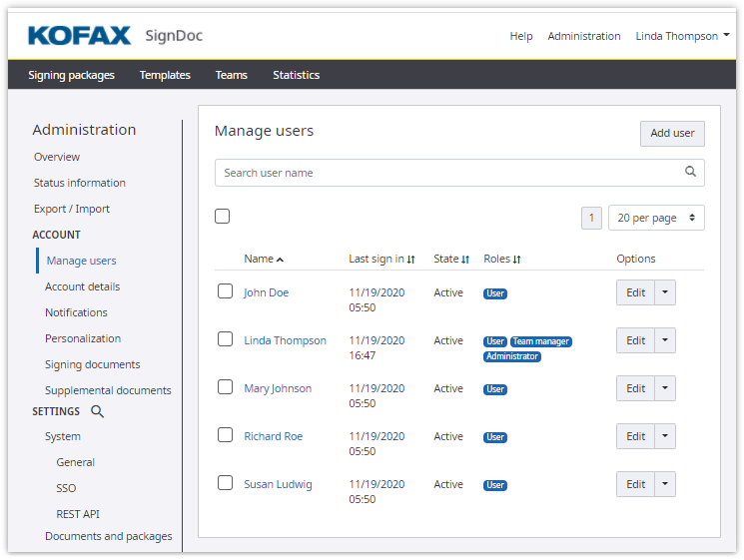Sort by State column arrows
744x560 pixels.
(465, 260)
